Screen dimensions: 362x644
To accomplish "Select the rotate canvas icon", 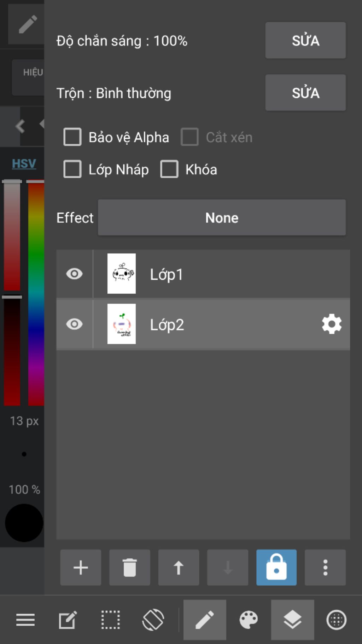I will pos(153,620).
